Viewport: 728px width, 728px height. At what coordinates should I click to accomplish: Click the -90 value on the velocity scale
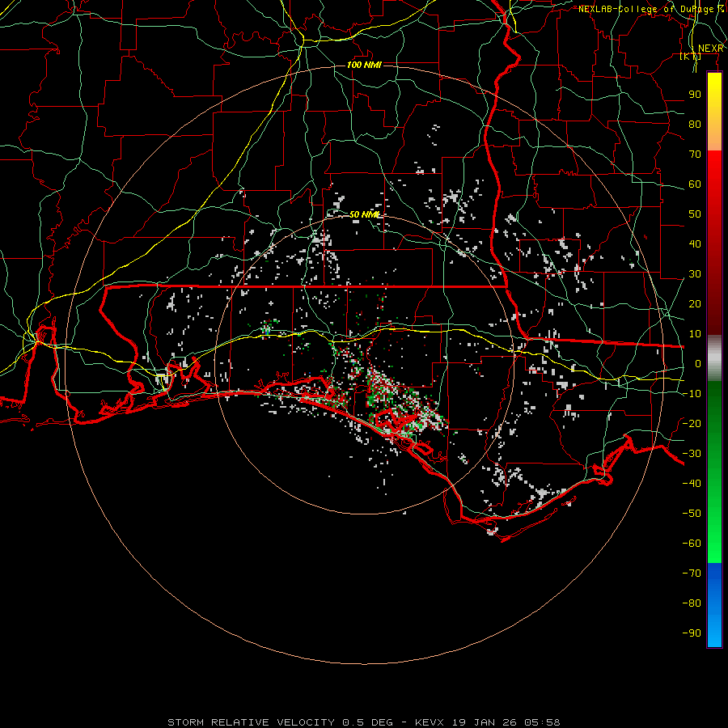click(x=692, y=633)
